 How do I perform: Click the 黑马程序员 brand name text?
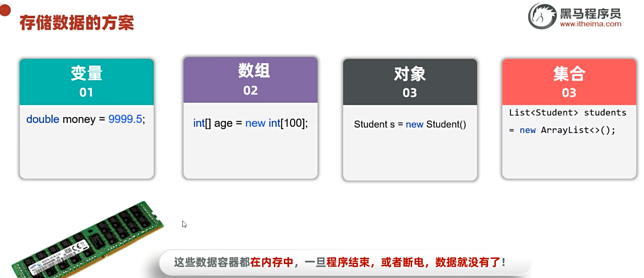(x=591, y=14)
